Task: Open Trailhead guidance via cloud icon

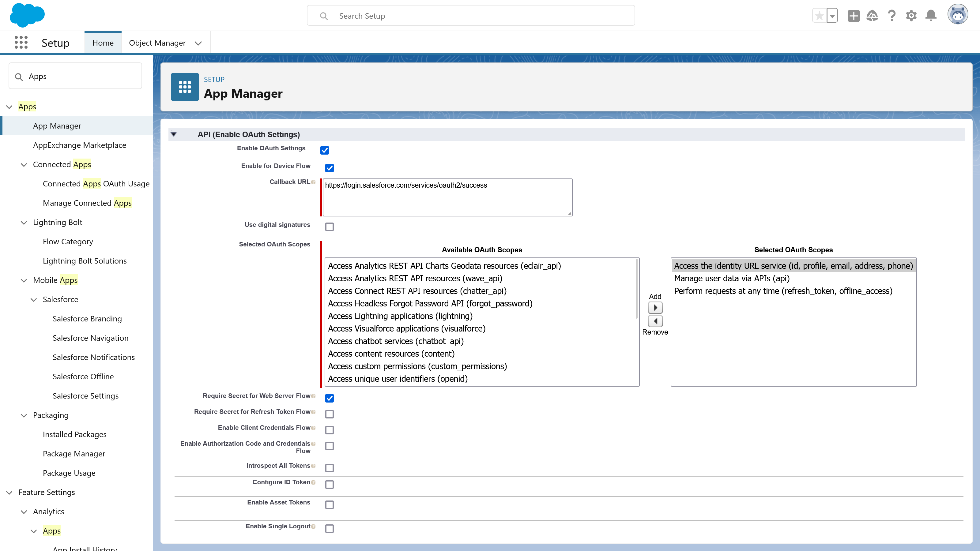Action: [x=872, y=16]
